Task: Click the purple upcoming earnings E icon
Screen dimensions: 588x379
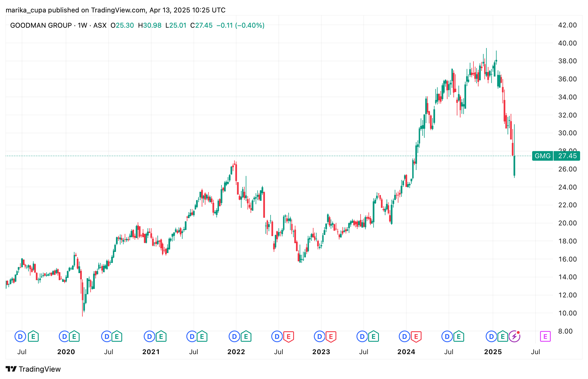Action: [545, 336]
